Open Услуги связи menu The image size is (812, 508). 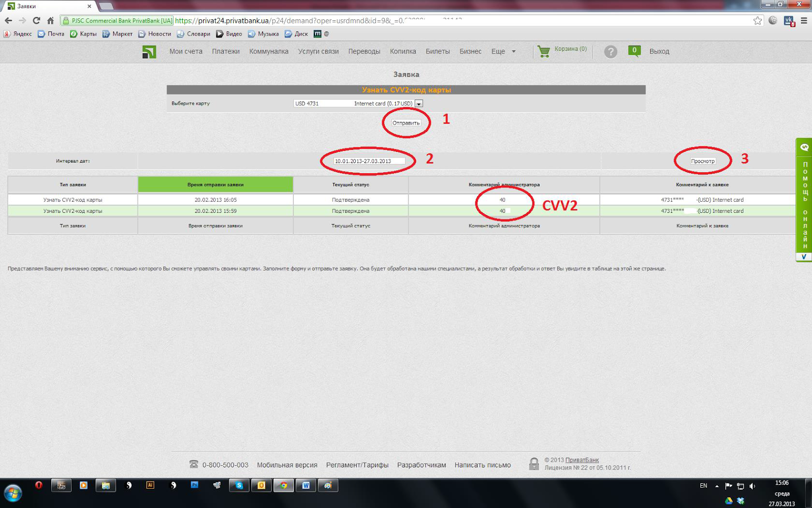pyautogui.click(x=318, y=51)
